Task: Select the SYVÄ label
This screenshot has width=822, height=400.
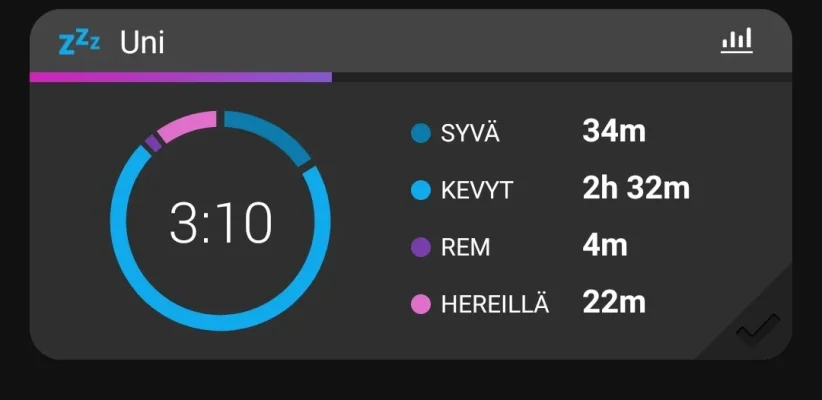Action: (x=470, y=133)
